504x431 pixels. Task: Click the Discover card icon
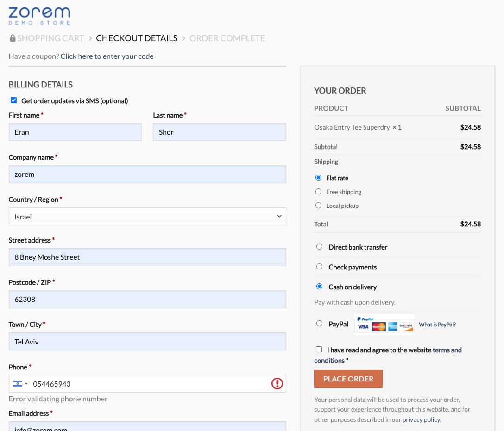pyautogui.click(x=406, y=326)
